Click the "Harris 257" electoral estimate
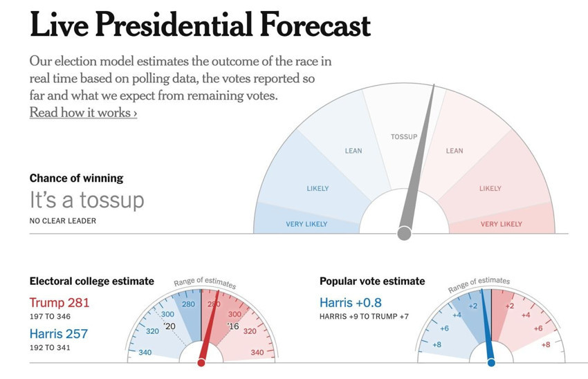This screenshot has height=379, width=588. [59, 334]
